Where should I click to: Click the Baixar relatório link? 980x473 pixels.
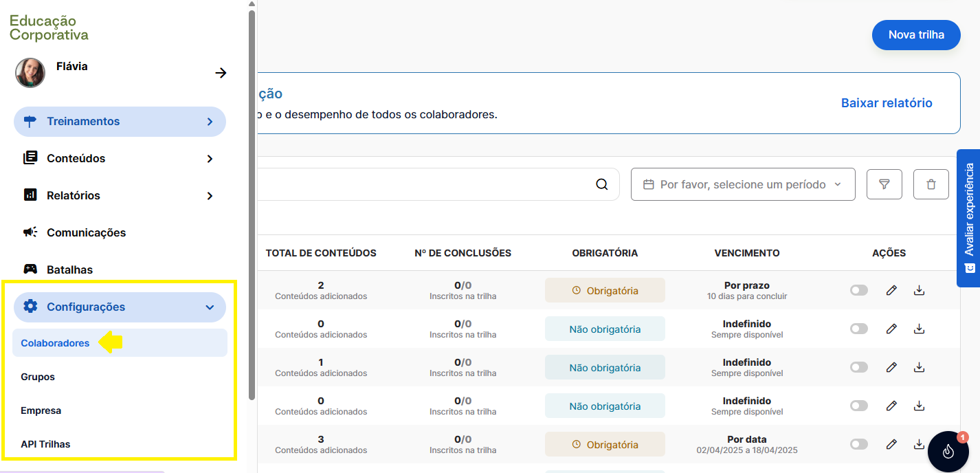(x=887, y=102)
